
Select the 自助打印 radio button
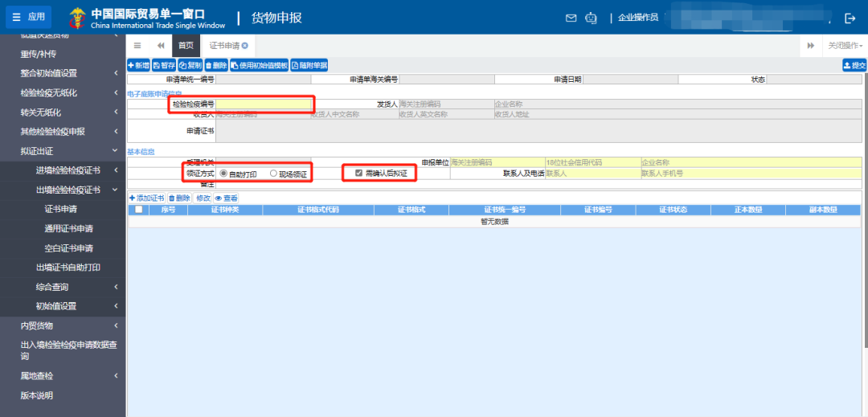(x=223, y=174)
